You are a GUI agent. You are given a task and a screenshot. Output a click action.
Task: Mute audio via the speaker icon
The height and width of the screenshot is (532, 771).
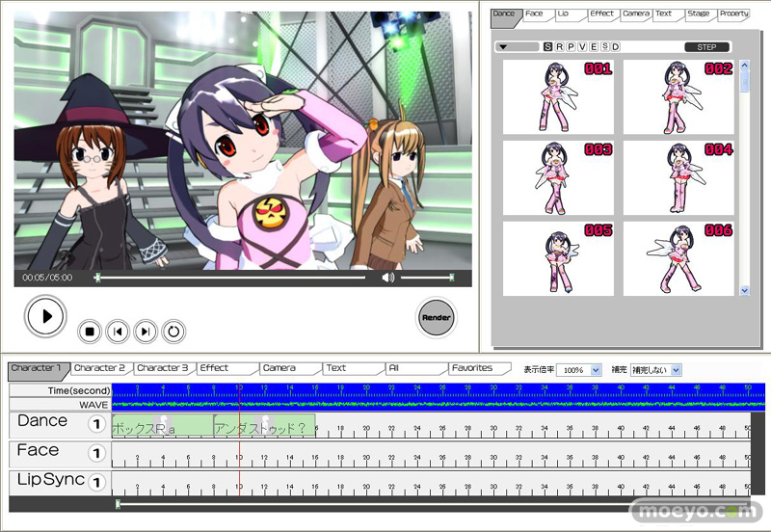click(387, 278)
